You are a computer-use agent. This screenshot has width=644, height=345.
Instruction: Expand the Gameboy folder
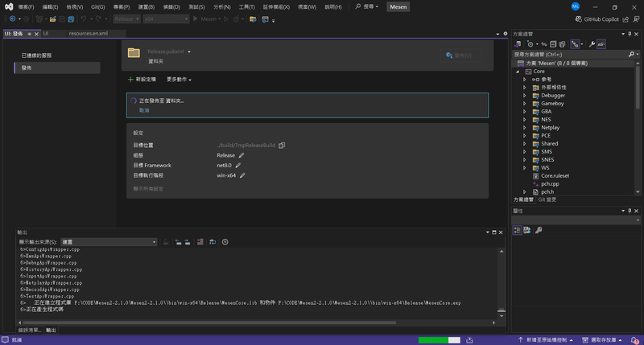tap(525, 104)
